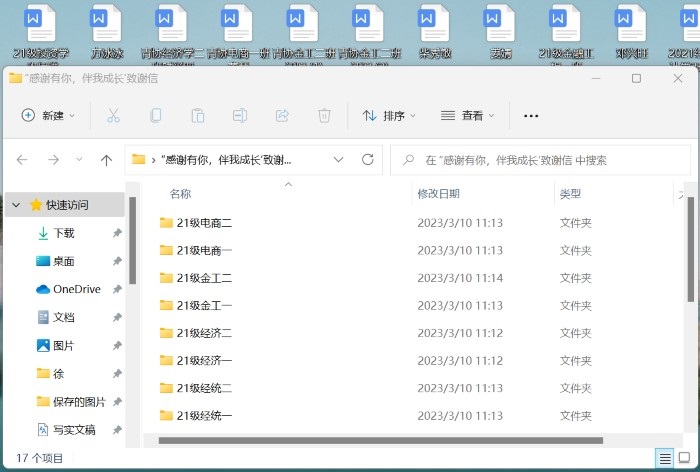Click the Copy icon in toolbar
This screenshot has height=472, width=700.
point(156,116)
